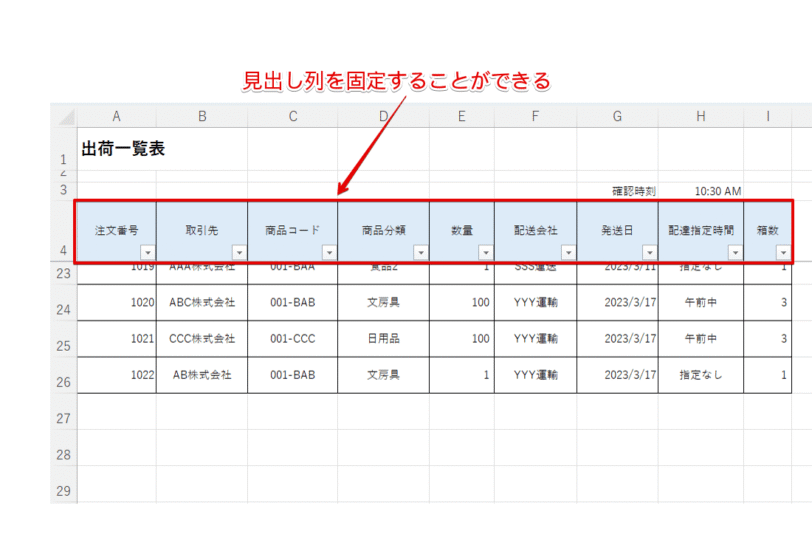Select row 1 header
The width and height of the screenshot is (812, 554).
click(x=64, y=149)
